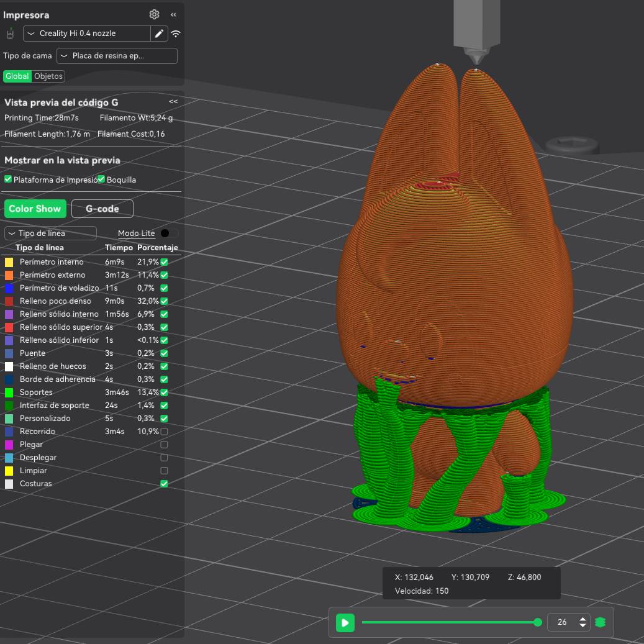This screenshot has height=644, width=644.
Task: Open the Creality Hi 0.4 nozzle dropdown
Action: (87, 34)
